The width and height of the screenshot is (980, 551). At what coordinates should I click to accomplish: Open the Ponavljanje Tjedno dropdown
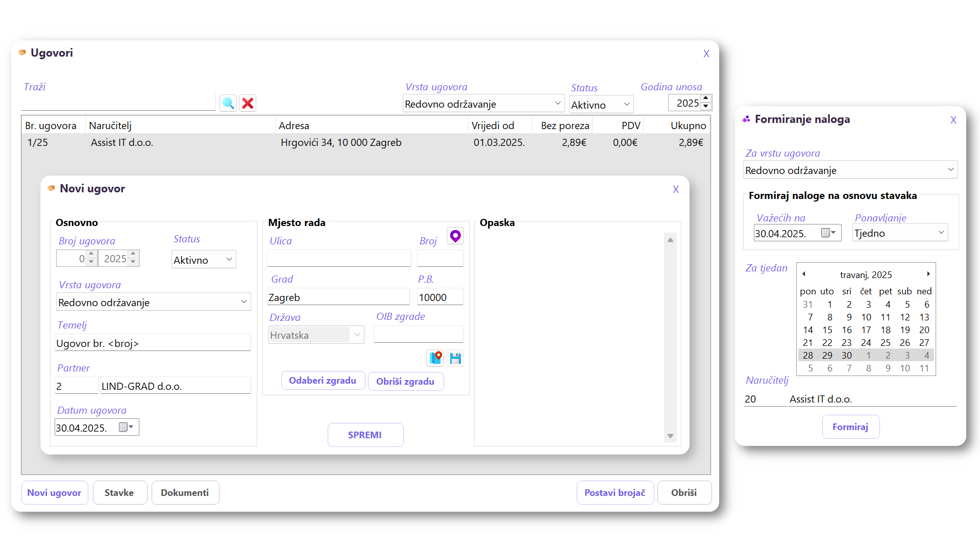[941, 233]
